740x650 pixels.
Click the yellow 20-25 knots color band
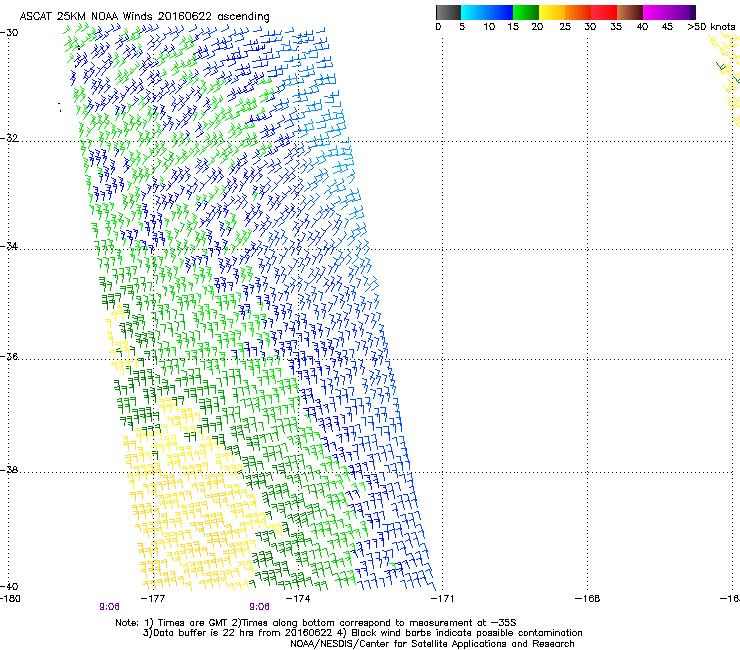coord(552,12)
